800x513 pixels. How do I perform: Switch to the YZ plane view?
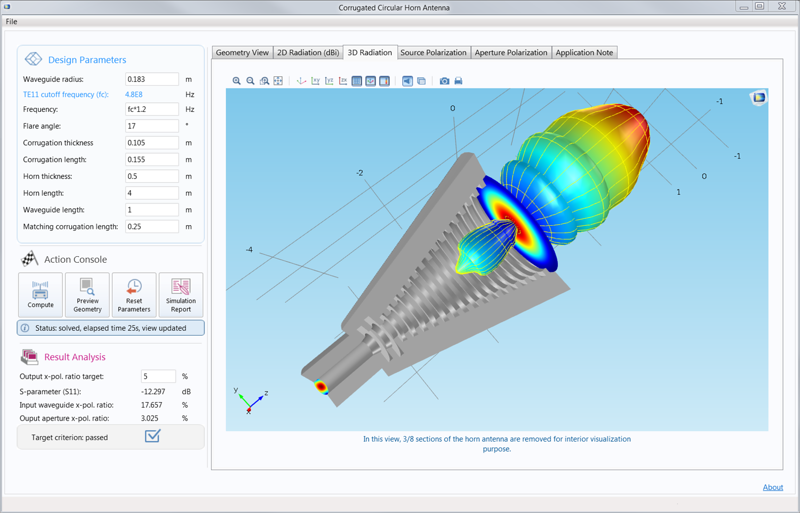[x=329, y=81]
